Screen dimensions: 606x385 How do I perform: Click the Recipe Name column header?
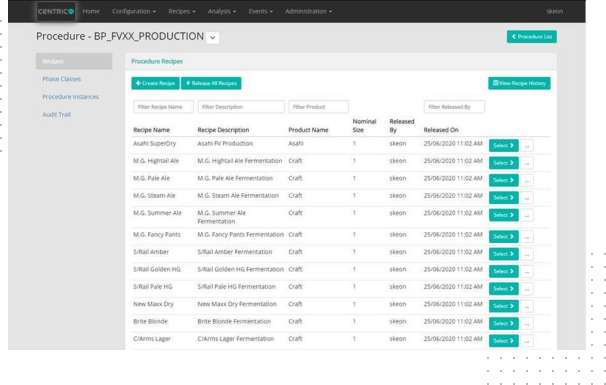click(x=152, y=130)
